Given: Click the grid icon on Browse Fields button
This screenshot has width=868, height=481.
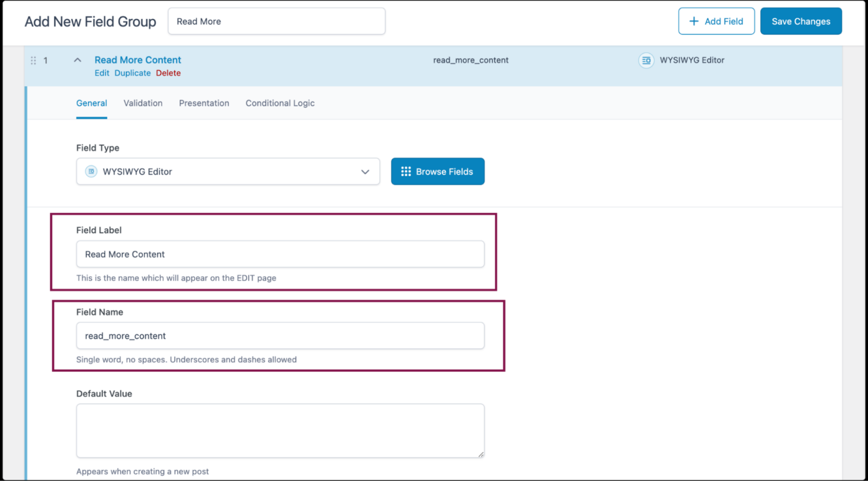Looking at the screenshot, I should coord(406,172).
